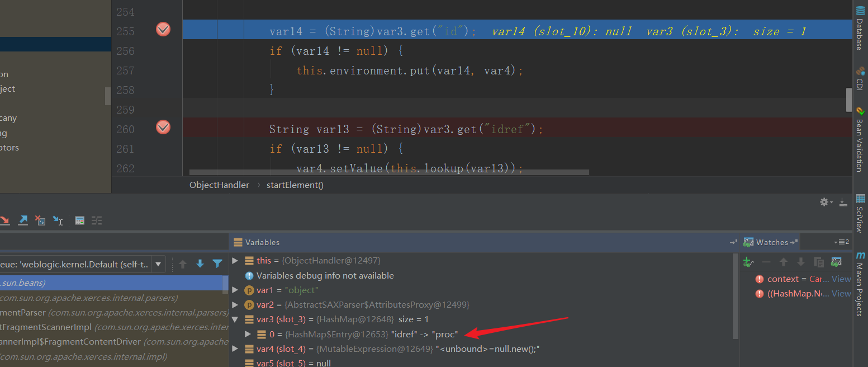Toggle the breakpoint on line 260
This screenshot has height=367, width=868.
point(163,127)
